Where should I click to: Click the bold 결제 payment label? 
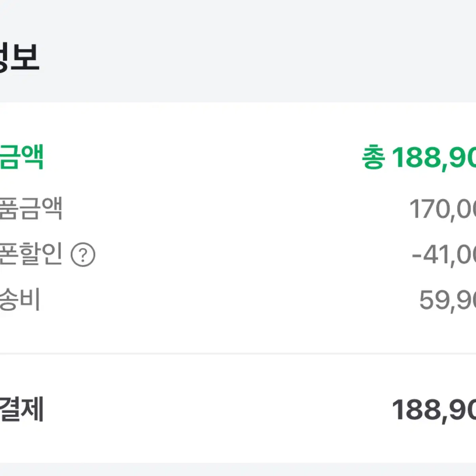[21, 409]
